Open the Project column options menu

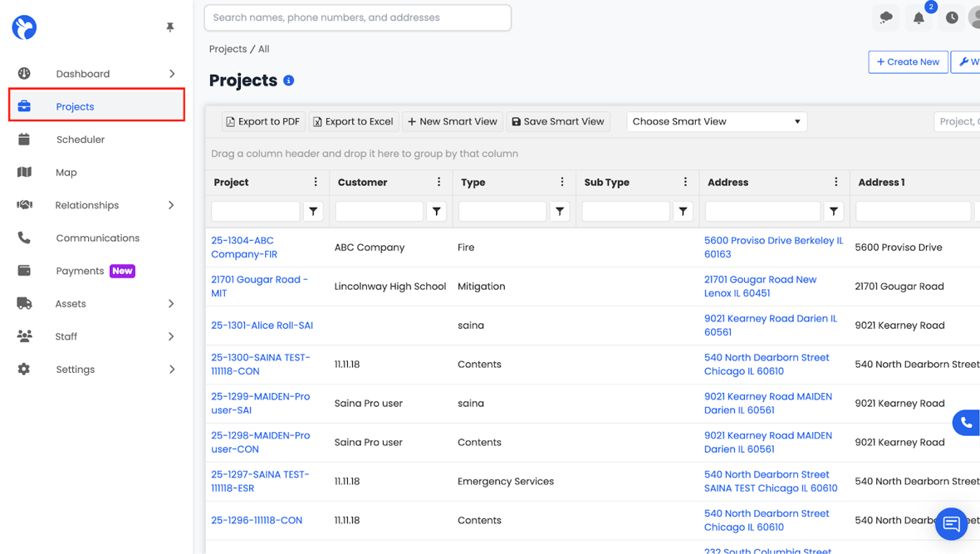(x=316, y=182)
